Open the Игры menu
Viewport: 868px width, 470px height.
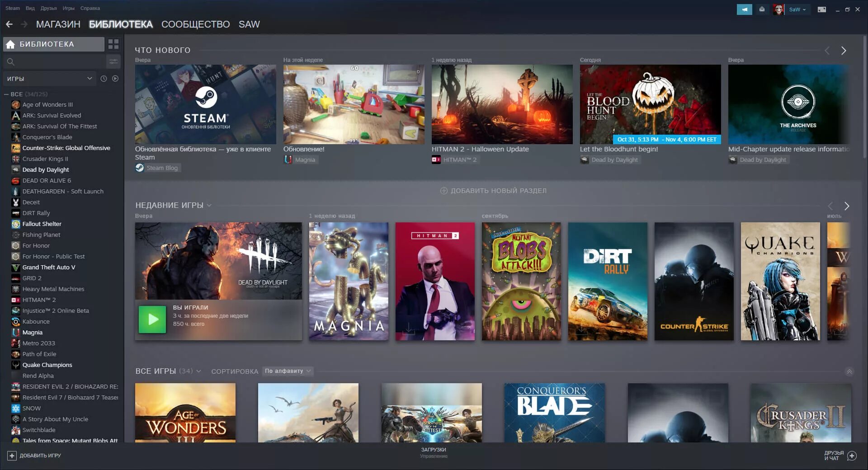point(68,8)
